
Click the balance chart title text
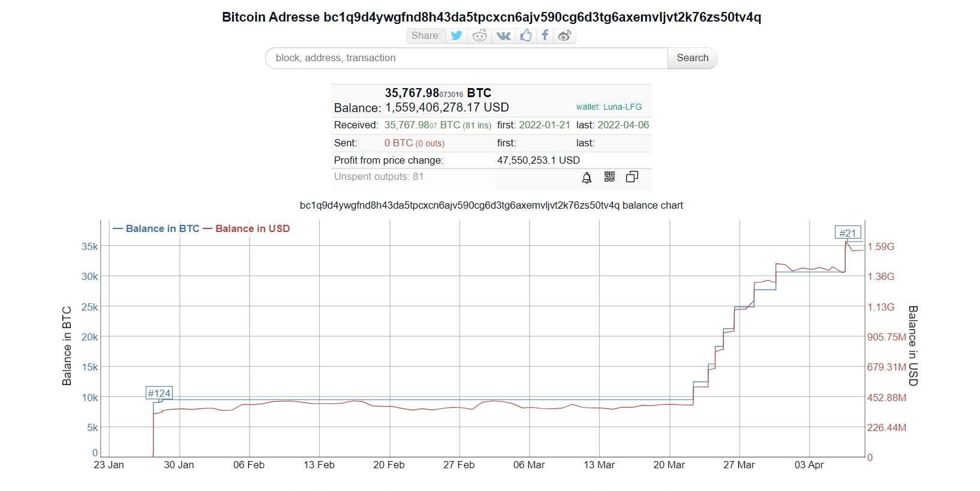pos(491,205)
